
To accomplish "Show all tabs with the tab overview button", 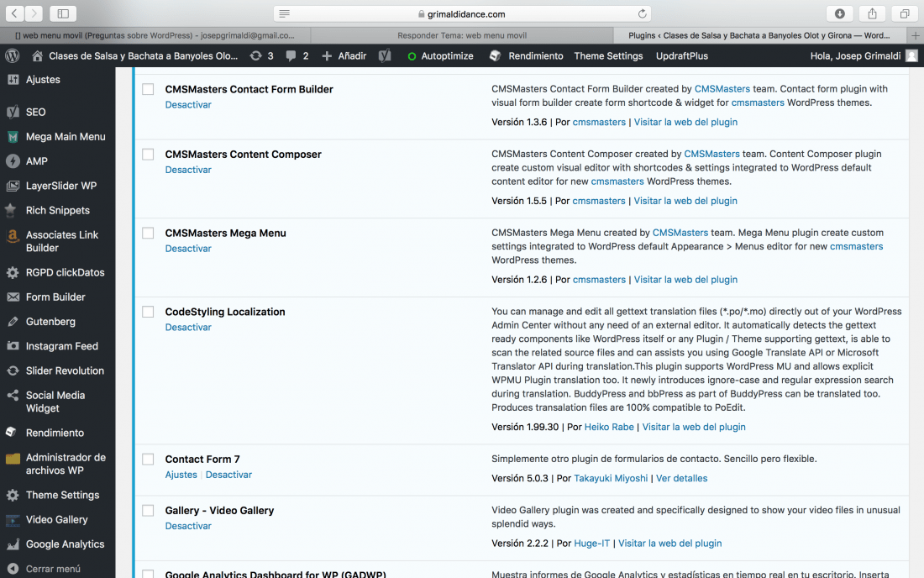I will pos(904,13).
